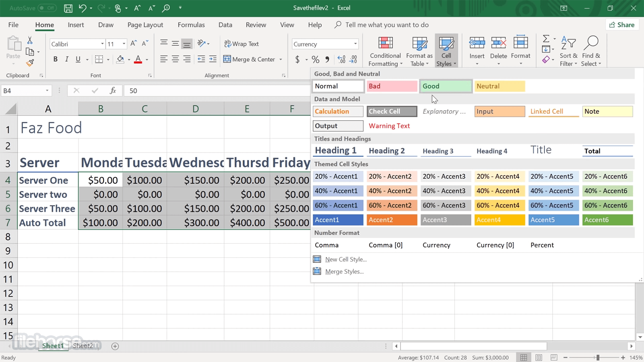Toggle Italic formatting
This screenshot has width=644, height=362.
click(67, 59)
